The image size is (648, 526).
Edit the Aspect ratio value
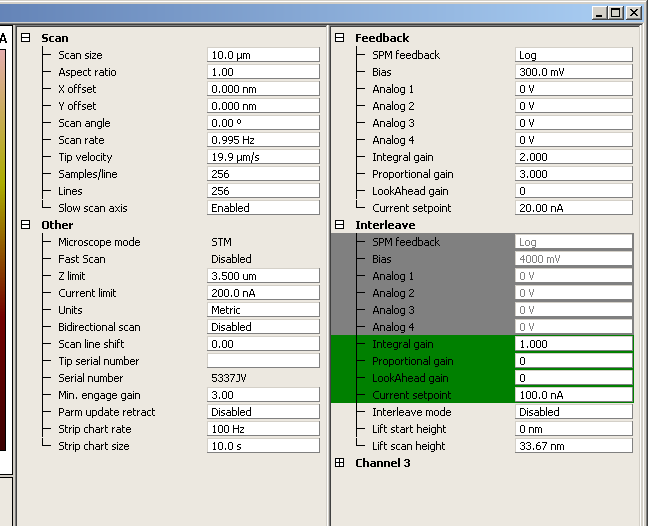click(x=263, y=72)
